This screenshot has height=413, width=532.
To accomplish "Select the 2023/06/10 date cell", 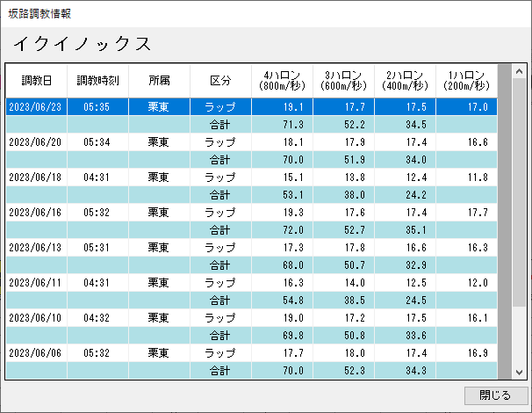I will [36, 318].
